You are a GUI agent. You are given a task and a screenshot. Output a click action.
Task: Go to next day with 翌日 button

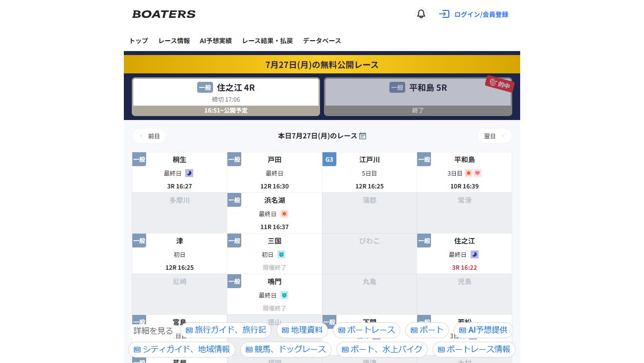(495, 136)
